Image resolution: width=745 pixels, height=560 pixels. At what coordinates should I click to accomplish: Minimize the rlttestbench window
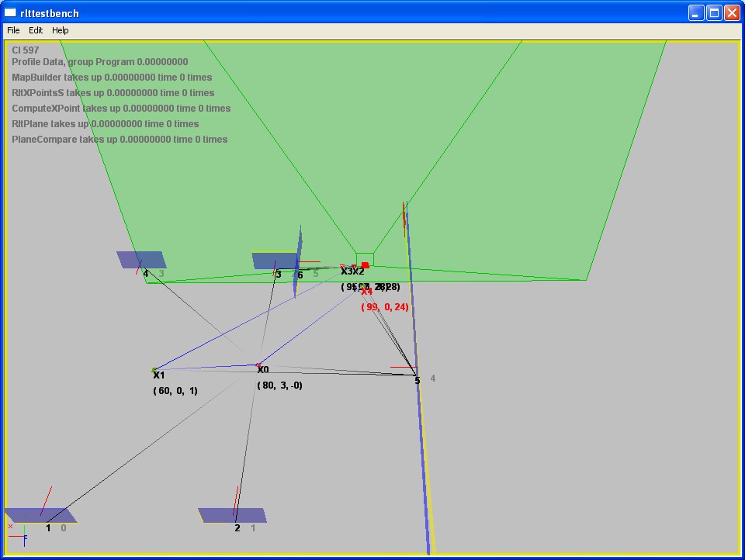(695, 12)
